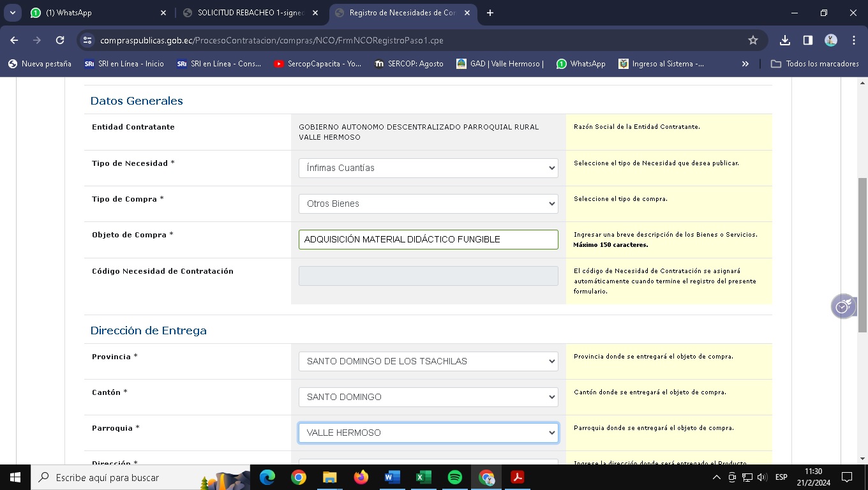868x490 pixels.
Task: Expand the Provincia dropdown
Action: click(x=428, y=361)
